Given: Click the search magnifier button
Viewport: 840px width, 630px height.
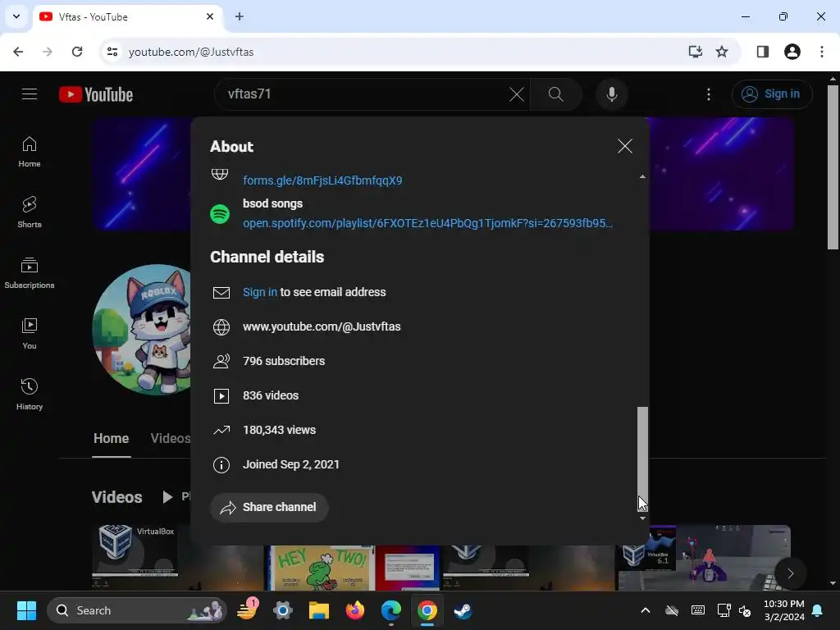Looking at the screenshot, I should (555, 95).
